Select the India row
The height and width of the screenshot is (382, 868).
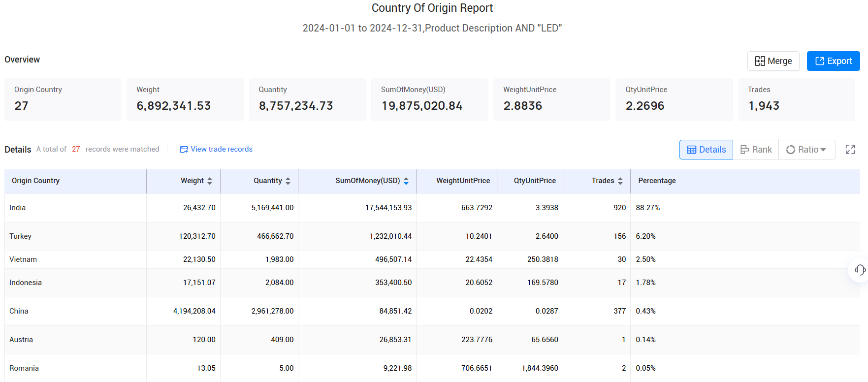[x=18, y=208]
